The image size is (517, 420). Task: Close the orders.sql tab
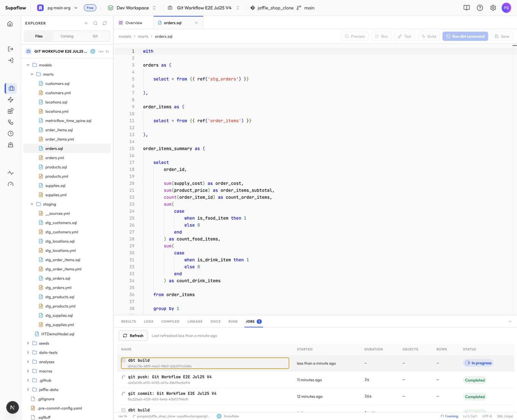click(196, 23)
